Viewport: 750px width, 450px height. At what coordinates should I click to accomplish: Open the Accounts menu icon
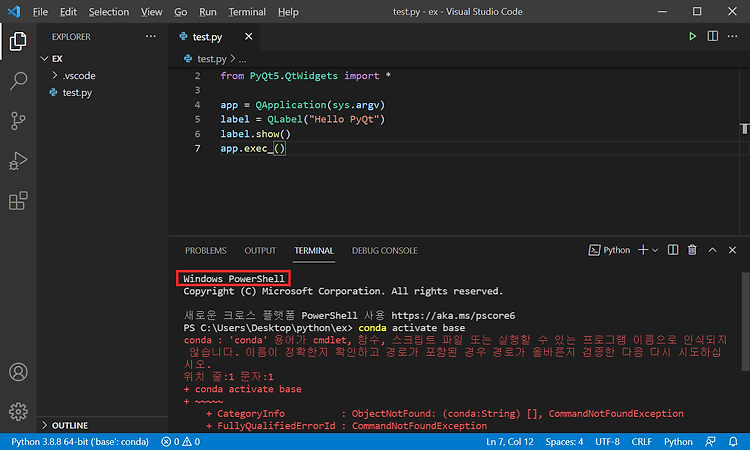(18, 372)
